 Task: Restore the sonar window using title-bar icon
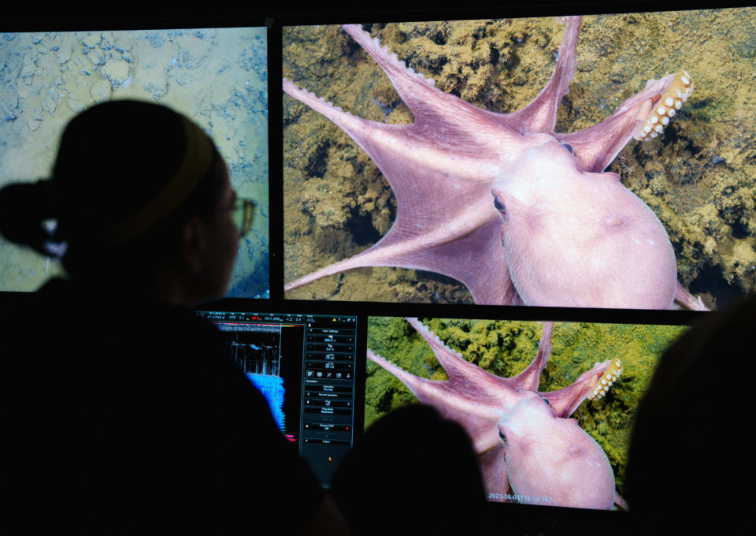tap(349, 319)
